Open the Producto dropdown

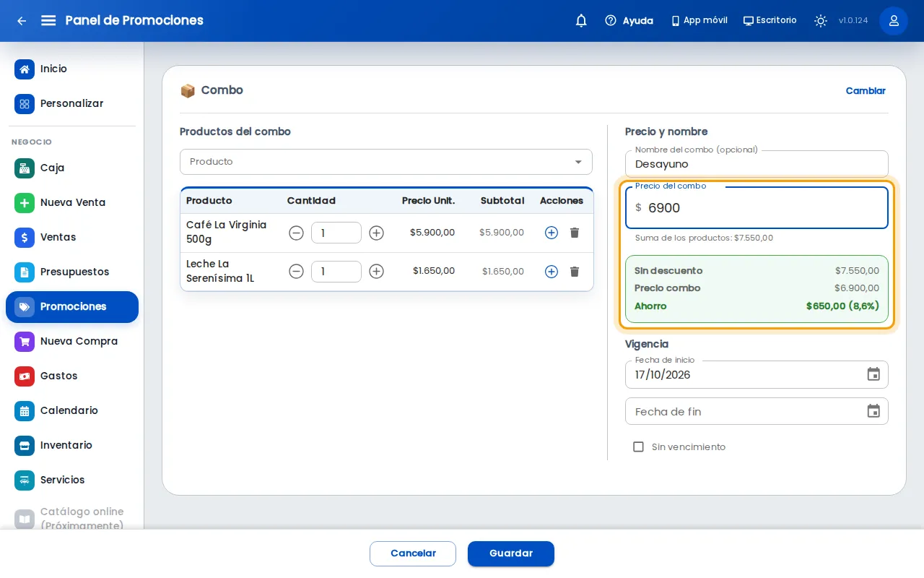(386, 162)
